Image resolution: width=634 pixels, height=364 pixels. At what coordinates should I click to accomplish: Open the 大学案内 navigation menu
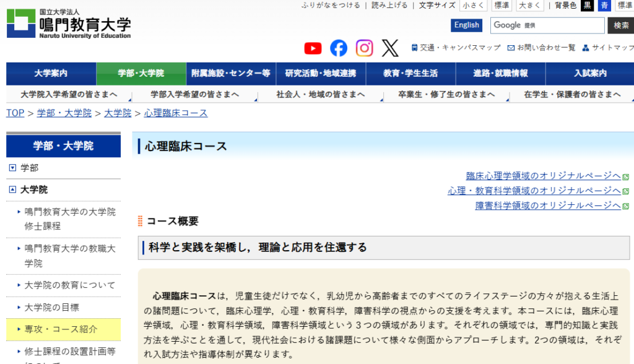tap(50, 74)
